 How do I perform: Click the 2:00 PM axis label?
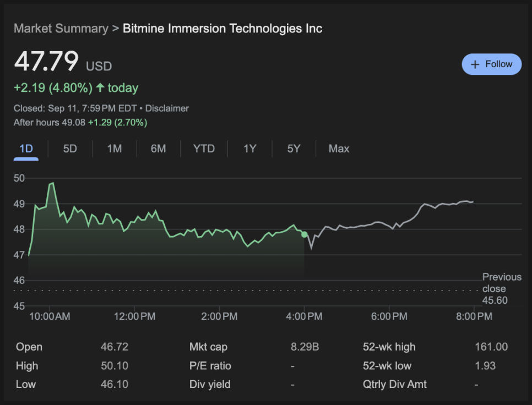coord(219,316)
